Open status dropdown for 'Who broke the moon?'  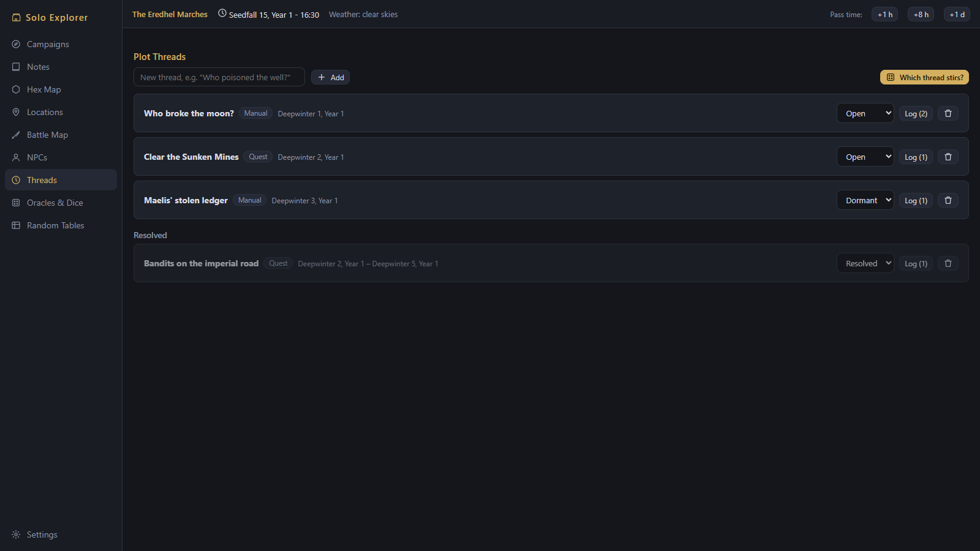click(865, 113)
